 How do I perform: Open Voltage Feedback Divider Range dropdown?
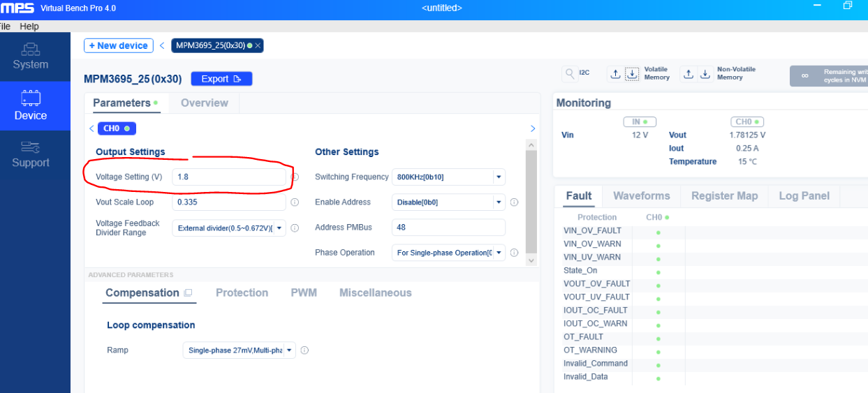click(229, 228)
